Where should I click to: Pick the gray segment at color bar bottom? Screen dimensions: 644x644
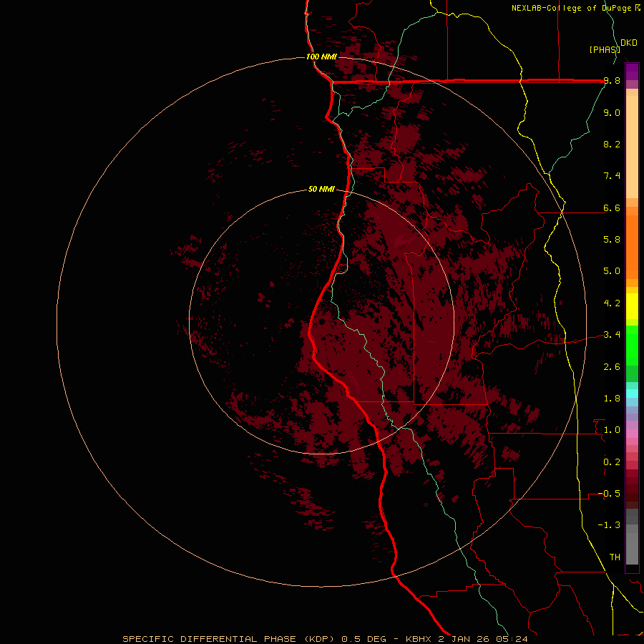(x=632, y=548)
